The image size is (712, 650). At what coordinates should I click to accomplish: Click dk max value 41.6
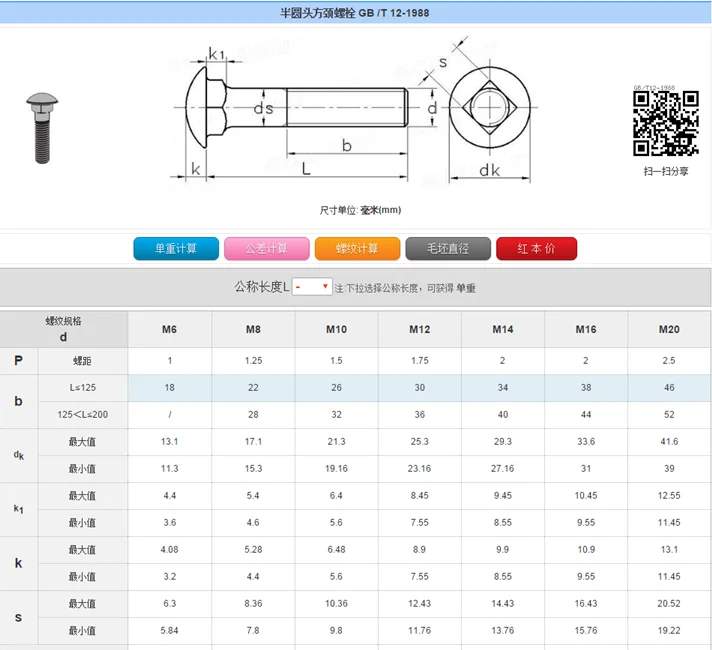pos(669,442)
